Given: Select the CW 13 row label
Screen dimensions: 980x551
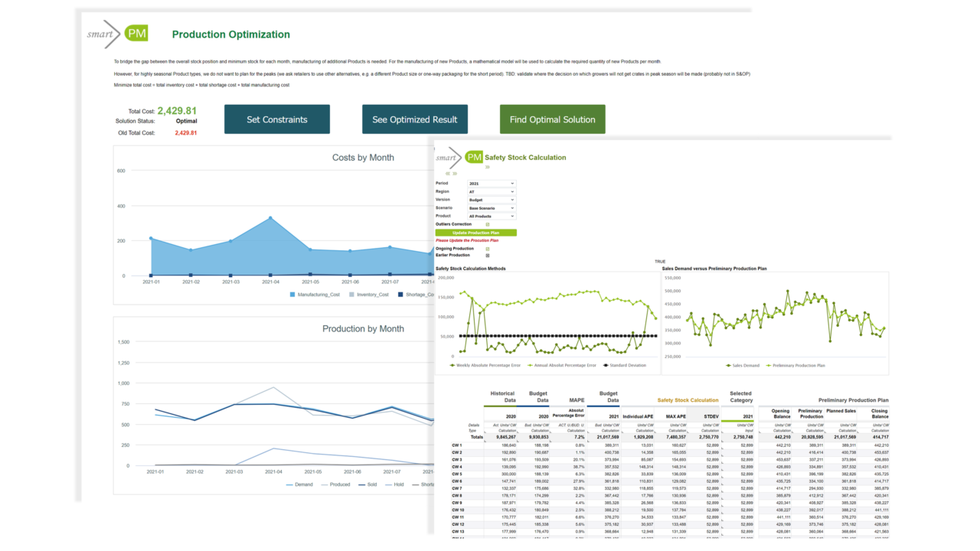Looking at the screenshot, I should point(459,531).
